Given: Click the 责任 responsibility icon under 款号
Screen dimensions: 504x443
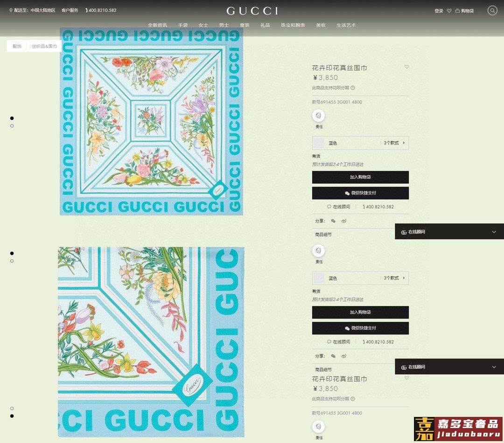Looking at the screenshot, I should (x=319, y=116).
